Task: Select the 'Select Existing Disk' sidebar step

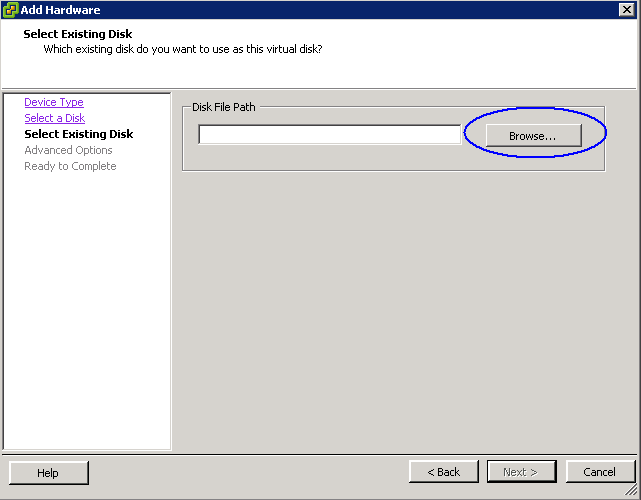Action: pos(79,134)
